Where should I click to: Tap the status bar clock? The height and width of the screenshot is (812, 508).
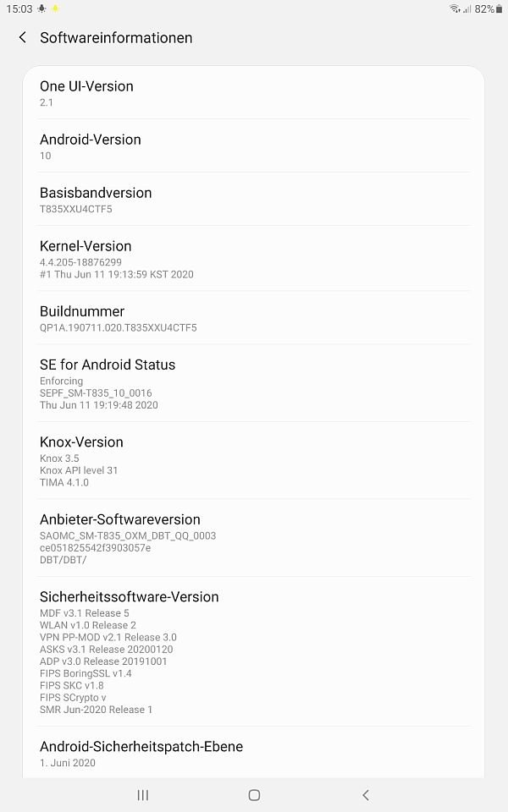pyautogui.click(x=19, y=8)
